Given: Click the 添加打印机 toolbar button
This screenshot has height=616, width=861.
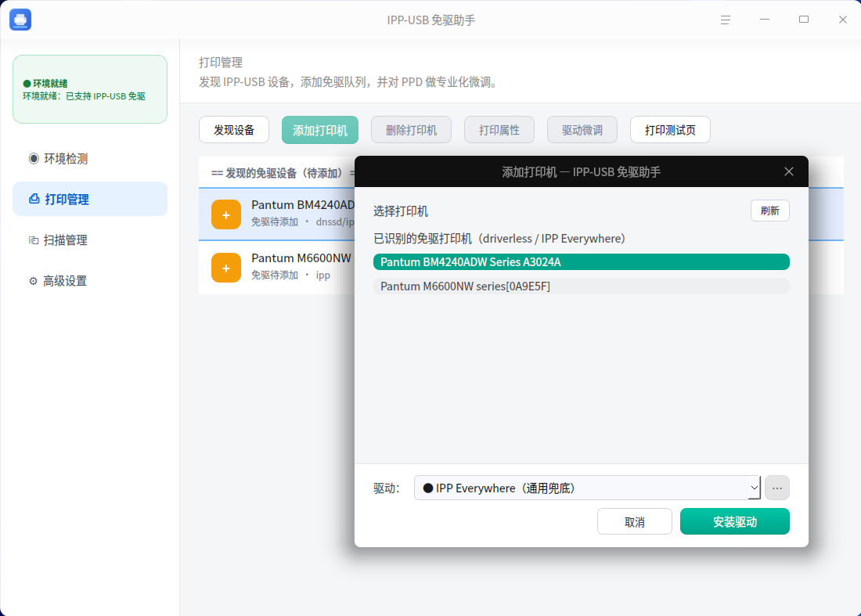Looking at the screenshot, I should click(320, 130).
